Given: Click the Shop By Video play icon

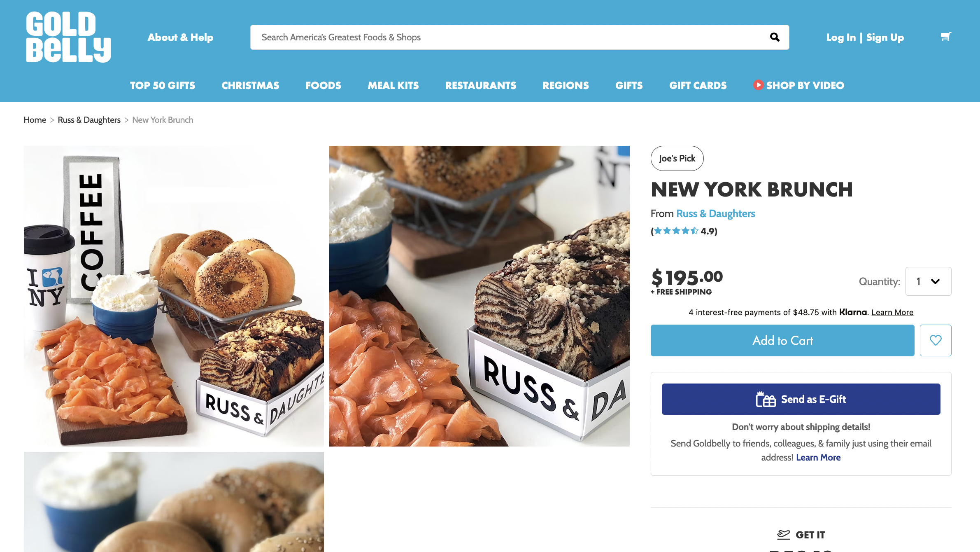Looking at the screenshot, I should 758,85.
